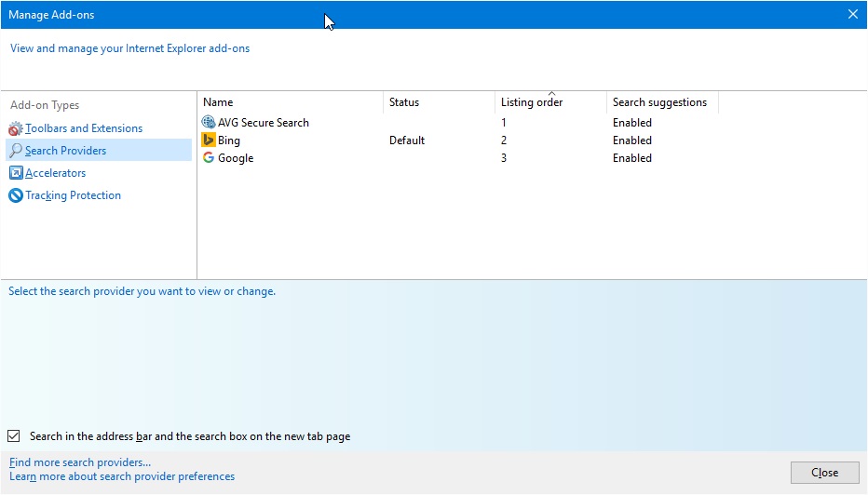Click the Search Providers magnifier icon

pyautogui.click(x=16, y=151)
